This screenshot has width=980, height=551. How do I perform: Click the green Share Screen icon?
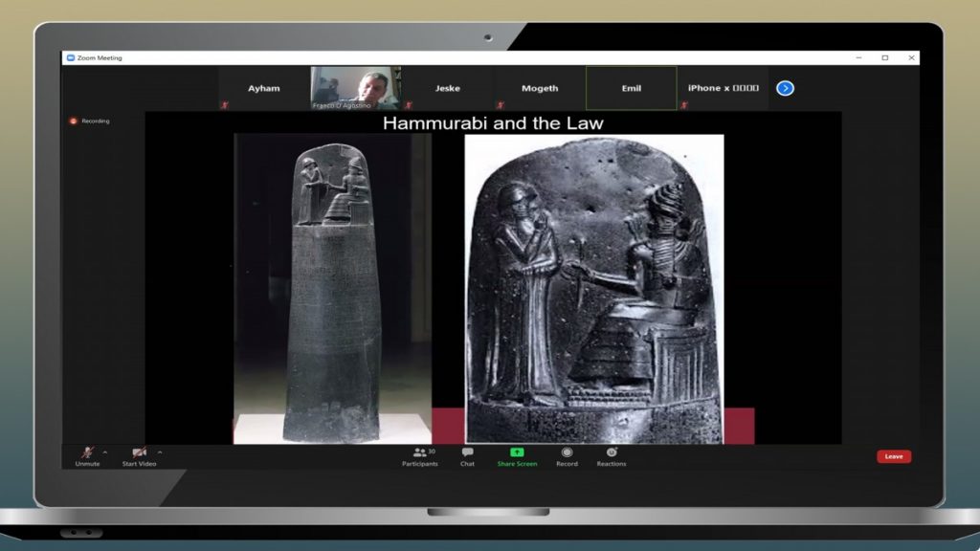(x=517, y=452)
